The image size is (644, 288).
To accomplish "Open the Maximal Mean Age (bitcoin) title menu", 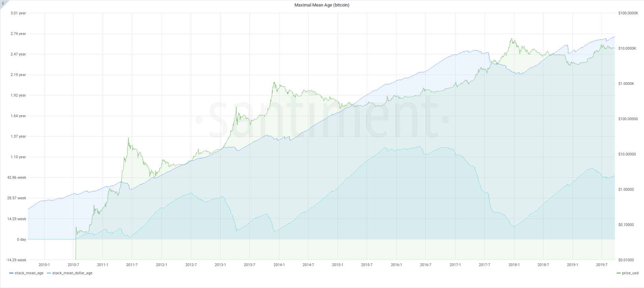I will (321, 5).
